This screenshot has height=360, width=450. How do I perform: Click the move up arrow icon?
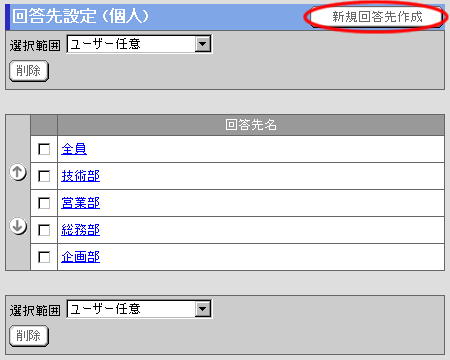tap(18, 172)
